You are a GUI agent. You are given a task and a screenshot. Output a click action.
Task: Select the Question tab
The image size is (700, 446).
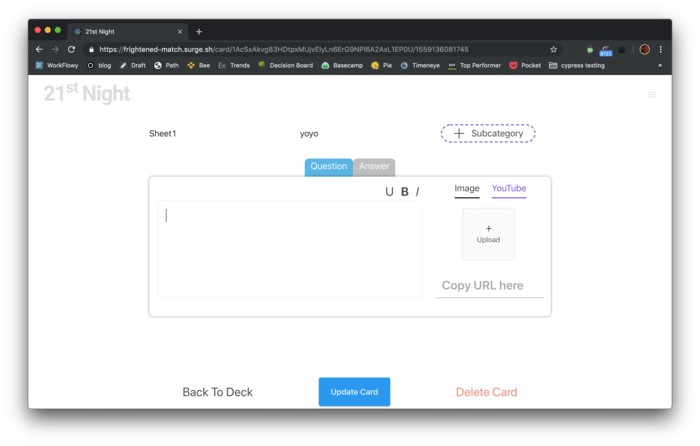tap(328, 167)
